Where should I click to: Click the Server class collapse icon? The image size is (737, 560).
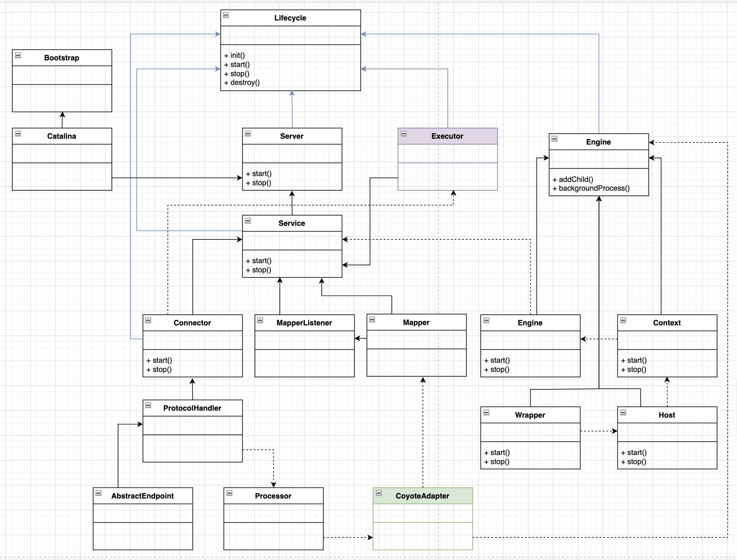click(248, 134)
